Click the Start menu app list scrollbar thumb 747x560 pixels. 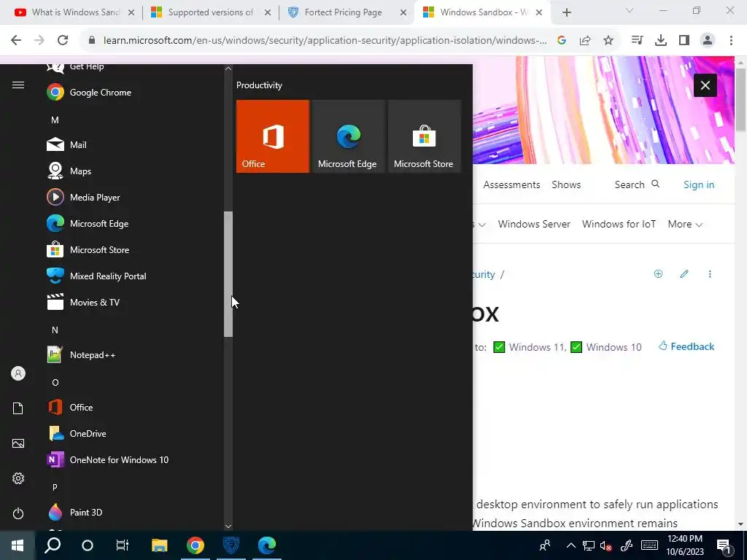[x=228, y=274]
